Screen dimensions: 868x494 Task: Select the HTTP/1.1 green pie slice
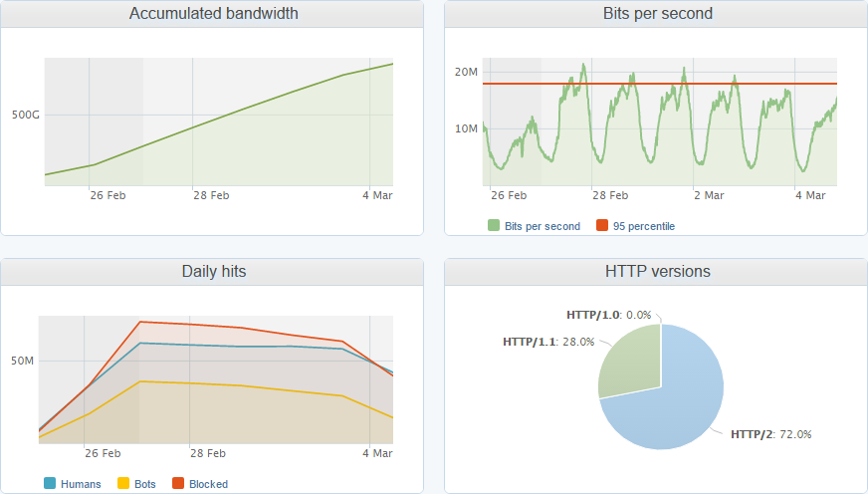point(627,361)
